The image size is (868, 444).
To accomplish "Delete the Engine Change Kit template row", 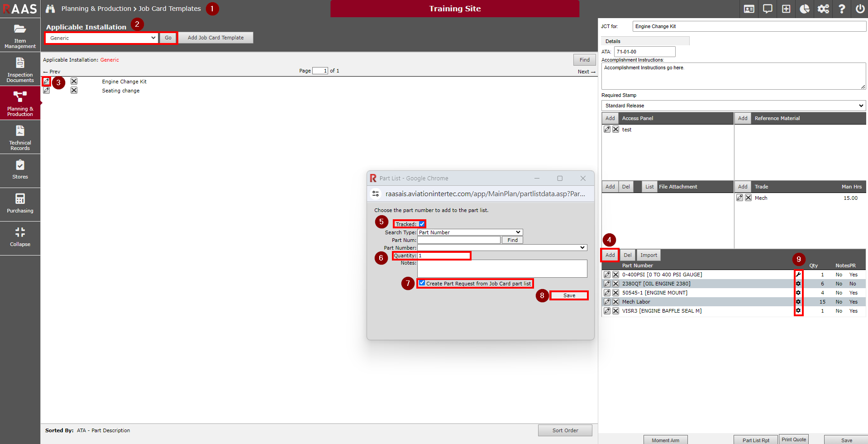I will pos(74,82).
